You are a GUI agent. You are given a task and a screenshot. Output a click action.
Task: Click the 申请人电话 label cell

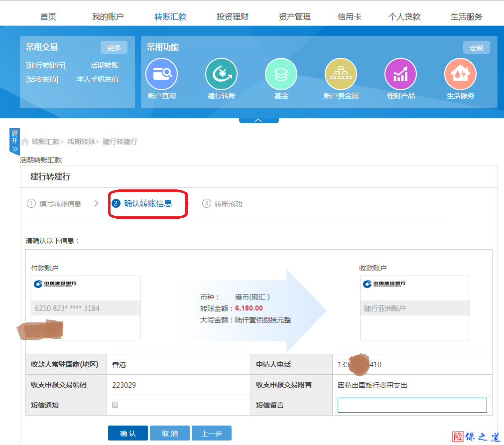tap(291, 364)
